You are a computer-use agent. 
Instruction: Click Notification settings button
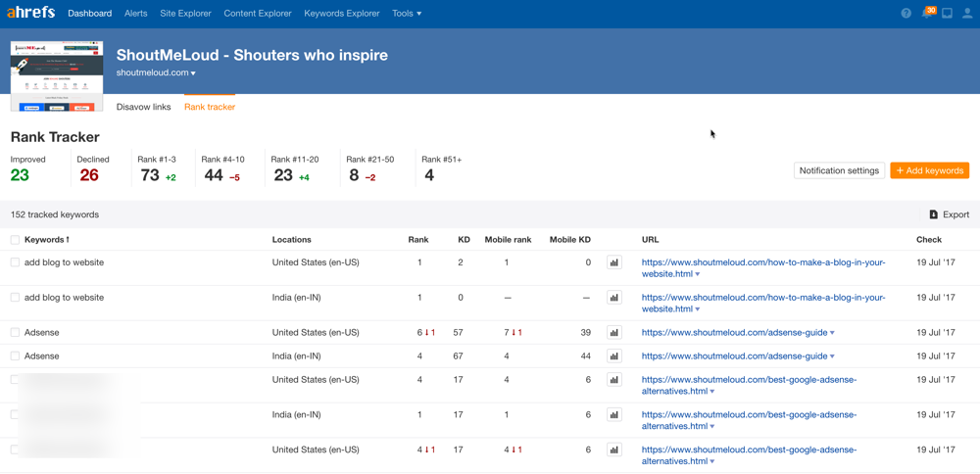[x=840, y=170]
